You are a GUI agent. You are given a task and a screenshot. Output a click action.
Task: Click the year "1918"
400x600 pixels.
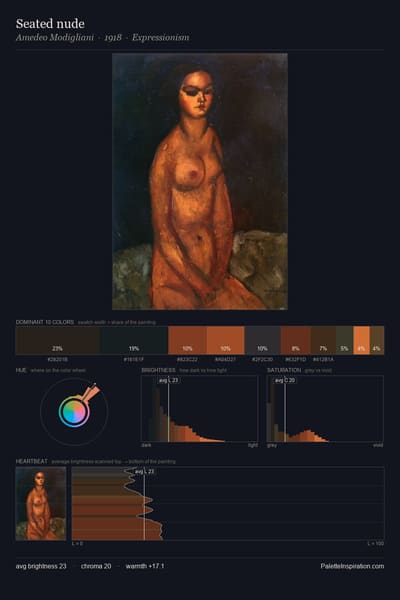tap(113, 38)
